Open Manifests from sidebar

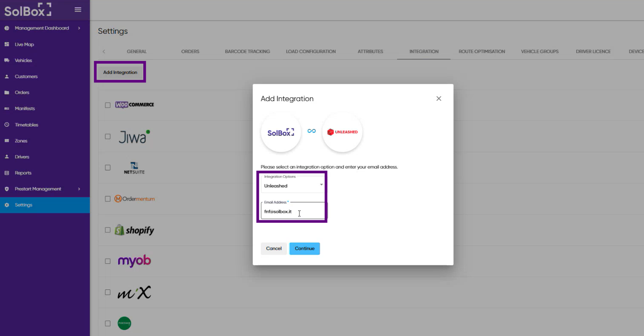(x=25, y=109)
